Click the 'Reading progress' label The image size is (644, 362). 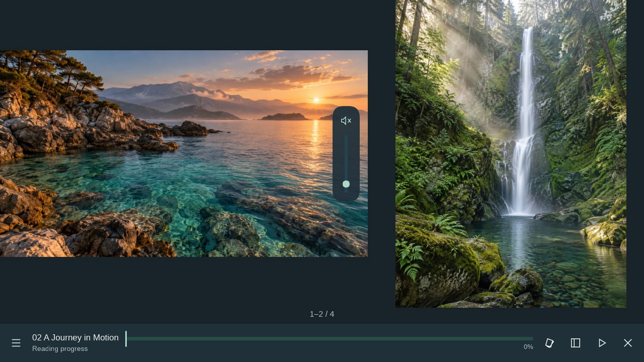coord(60,349)
